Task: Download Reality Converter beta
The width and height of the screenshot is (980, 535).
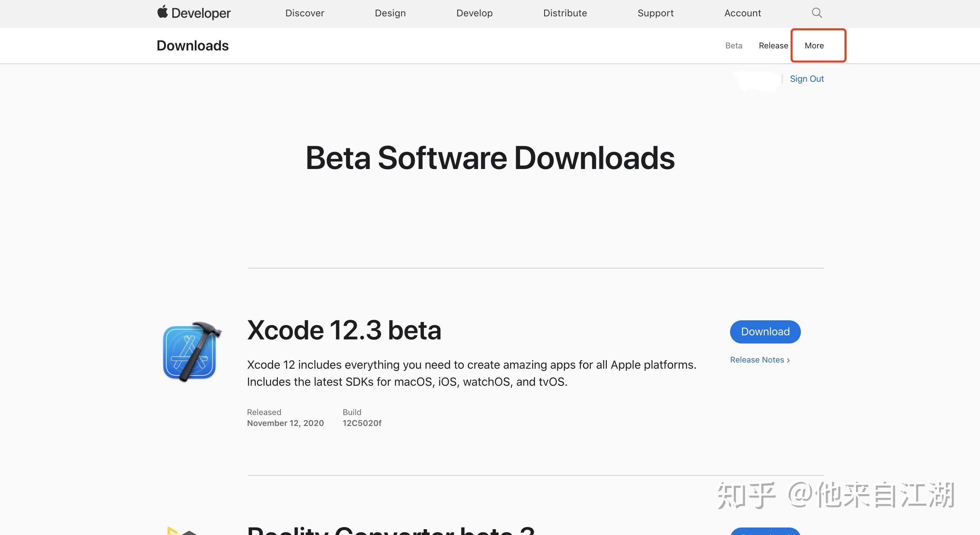Action: coord(765,532)
